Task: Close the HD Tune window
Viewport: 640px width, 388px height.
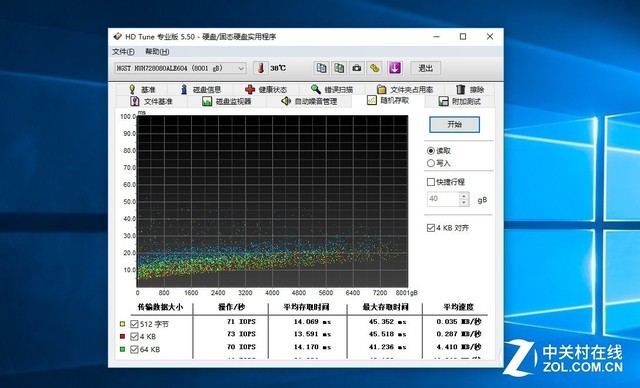Action: (490, 37)
